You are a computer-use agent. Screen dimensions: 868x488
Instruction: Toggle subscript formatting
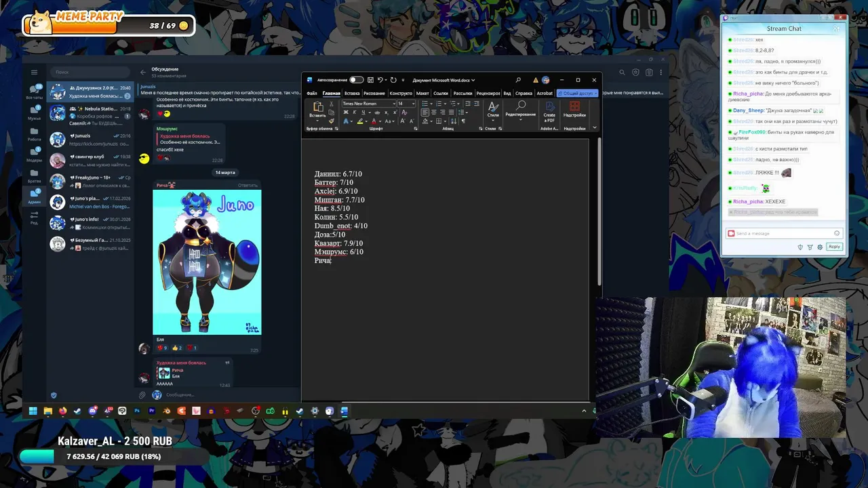pyautogui.click(x=386, y=113)
